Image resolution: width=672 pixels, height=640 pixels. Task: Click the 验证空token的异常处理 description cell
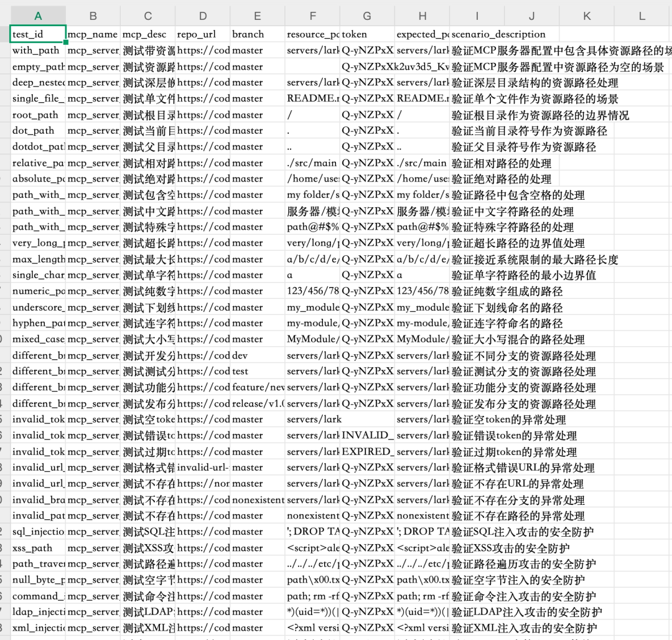click(509, 419)
